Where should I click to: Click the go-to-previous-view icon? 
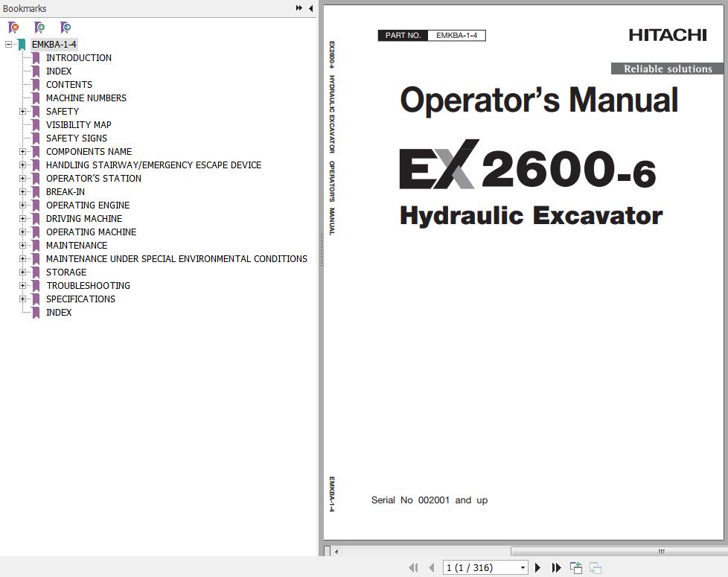point(575,568)
